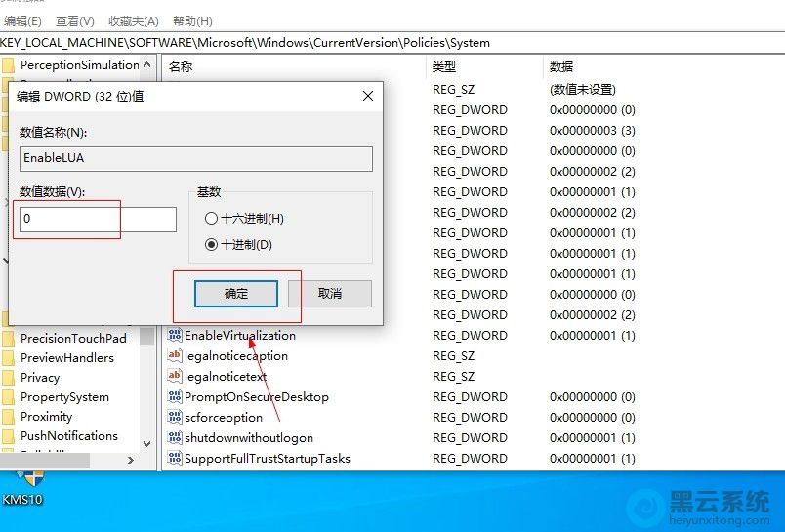Cancel the dialog with 取消 button

pos(330,293)
